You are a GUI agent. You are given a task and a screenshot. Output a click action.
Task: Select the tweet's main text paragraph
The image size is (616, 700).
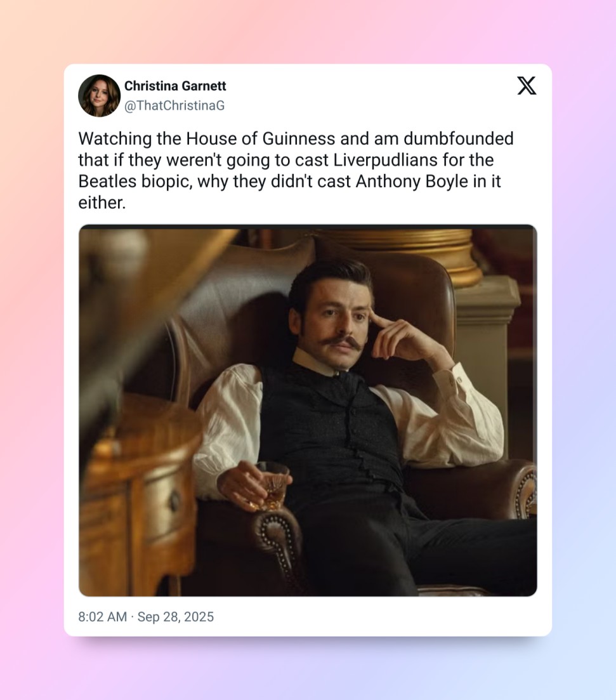(296, 171)
